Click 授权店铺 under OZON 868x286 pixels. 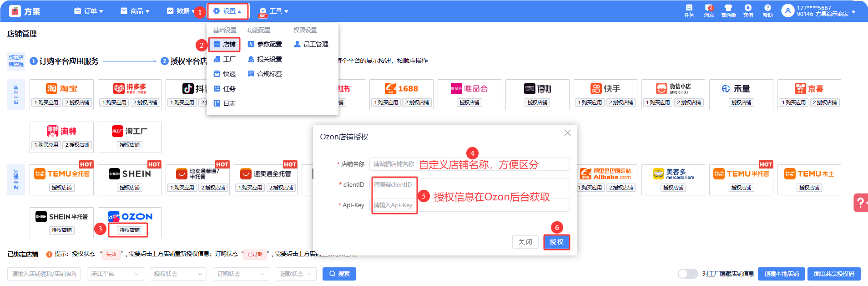[130, 230]
